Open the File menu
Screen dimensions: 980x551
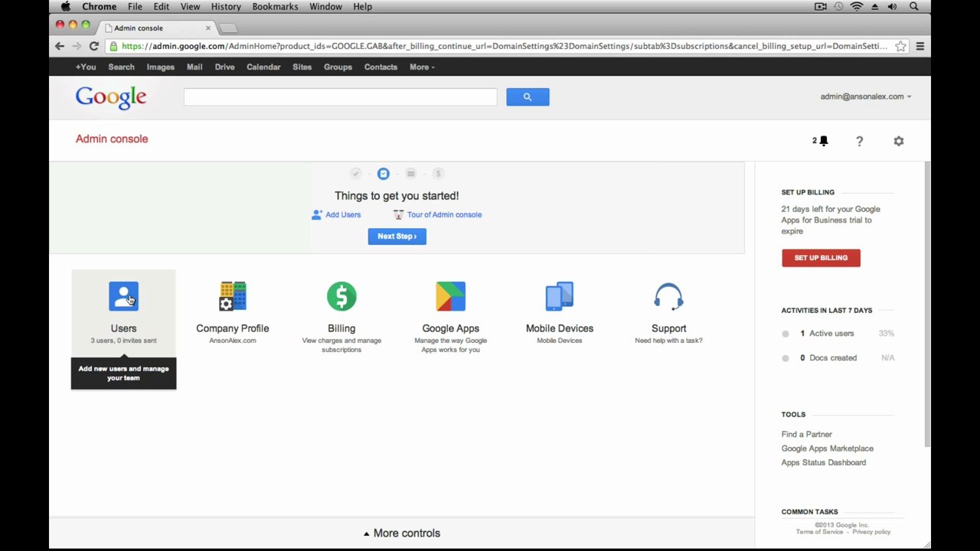(x=135, y=7)
